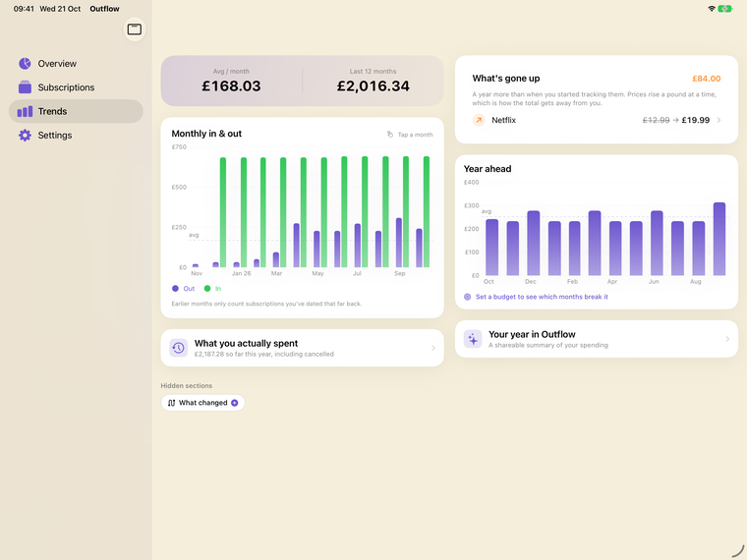Click the Netflix label
This screenshot has width=747, height=560.
click(x=503, y=120)
